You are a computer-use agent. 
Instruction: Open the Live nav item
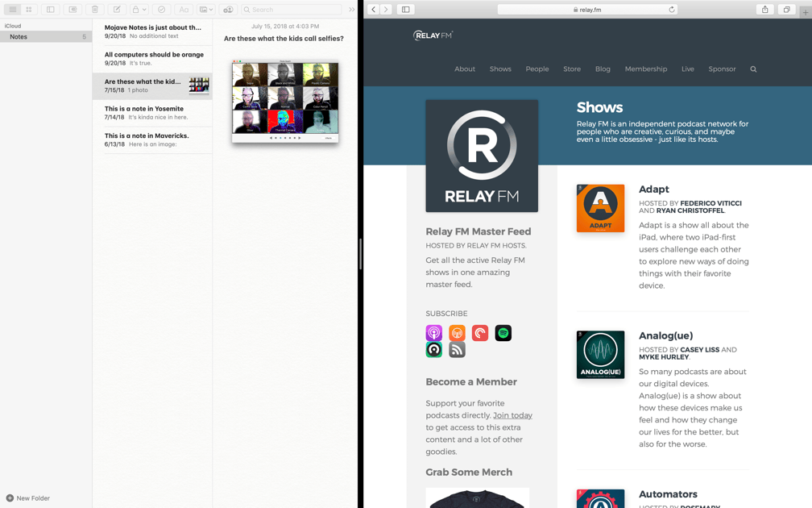pyautogui.click(x=688, y=69)
